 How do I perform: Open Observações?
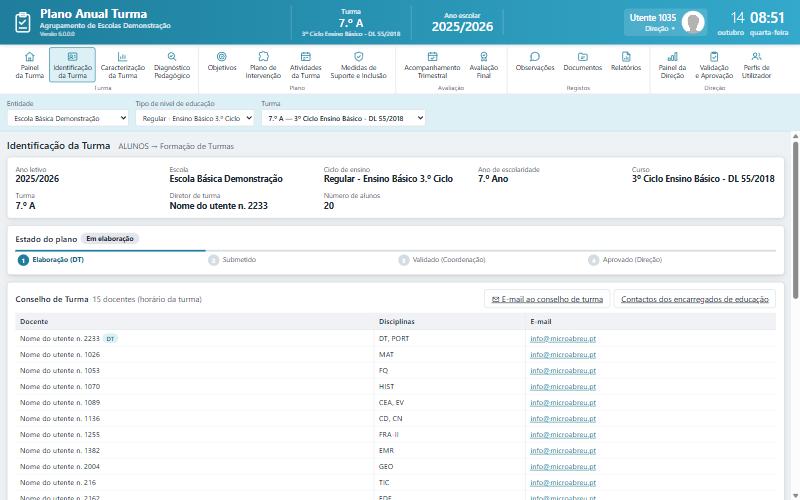(535, 61)
